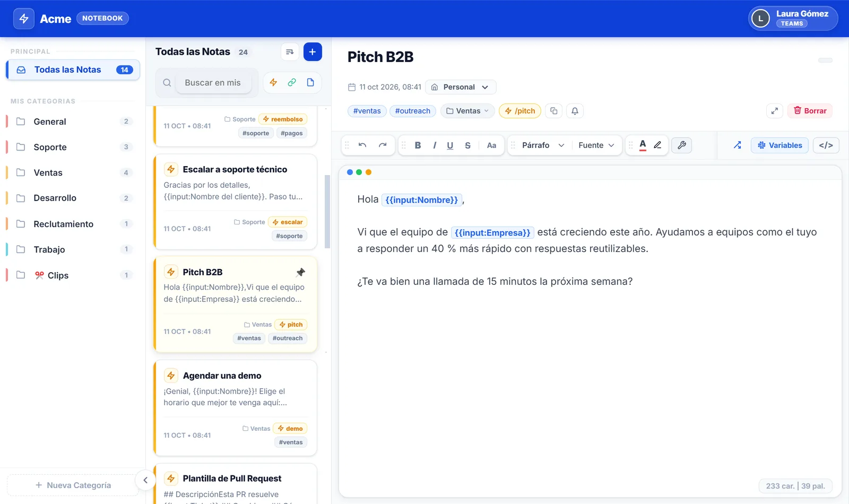The width and height of the screenshot is (849, 504).
Task: Redo the last edit
Action: click(383, 145)
